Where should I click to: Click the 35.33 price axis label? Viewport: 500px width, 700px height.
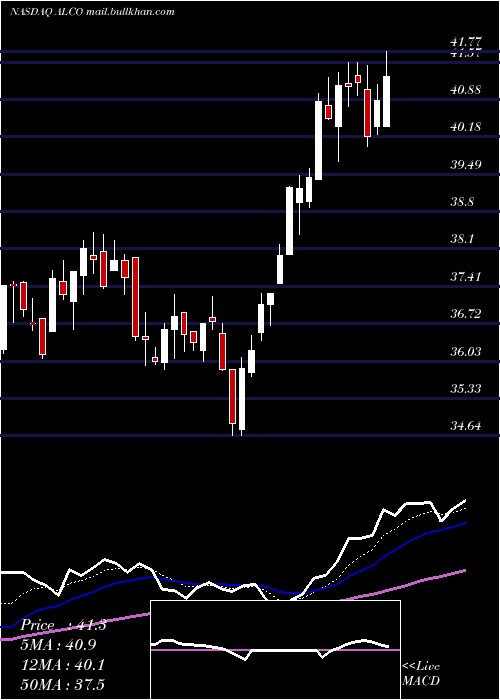466,389
